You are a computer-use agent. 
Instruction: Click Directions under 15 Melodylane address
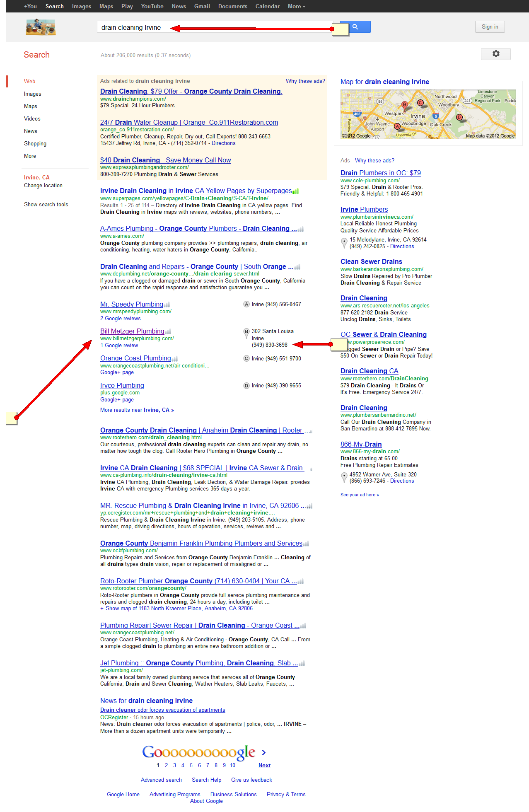(x=402, y=247)
